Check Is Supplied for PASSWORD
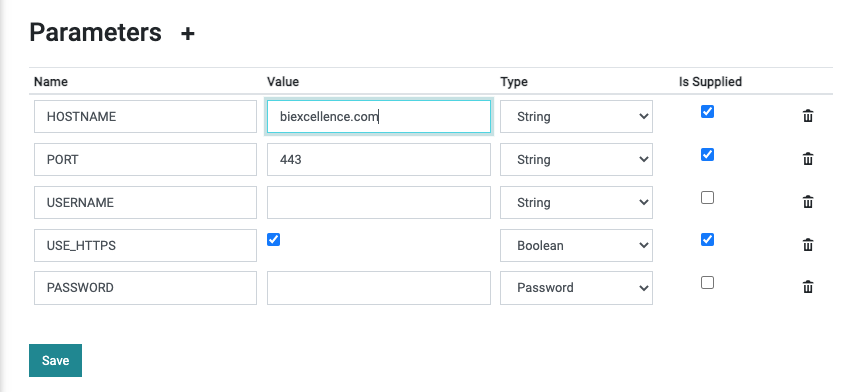Image resolution: width=852 pixels, height=392 pixels. [x=707, y=283]
